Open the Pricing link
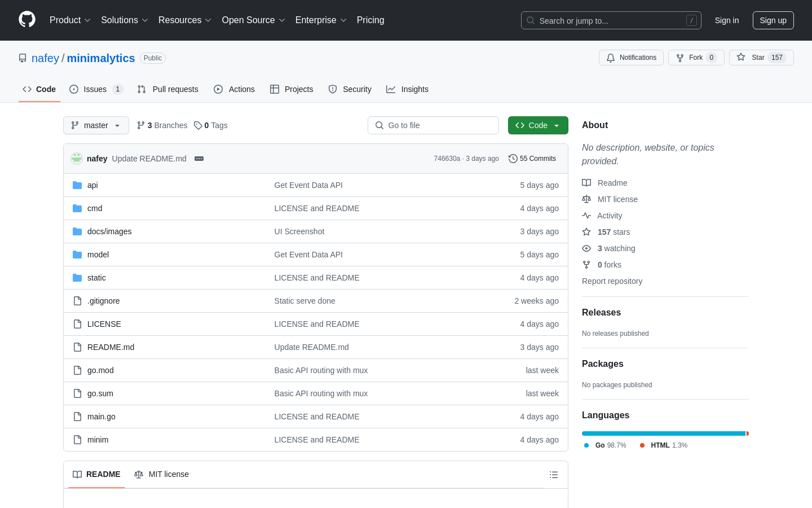The image size is (812, 508). [370, 20]
